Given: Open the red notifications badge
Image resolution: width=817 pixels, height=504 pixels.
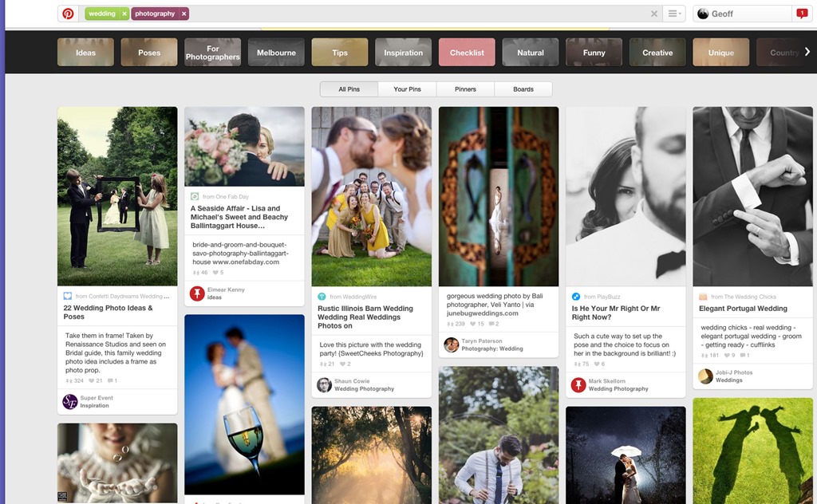Looking at the screenshot, I should point(802,14).
